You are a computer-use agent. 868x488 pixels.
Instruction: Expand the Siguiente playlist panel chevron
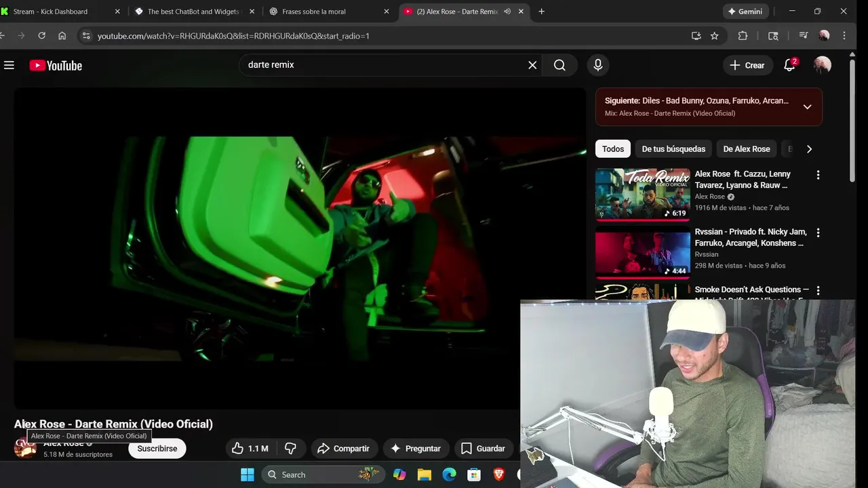click(807, 106)
